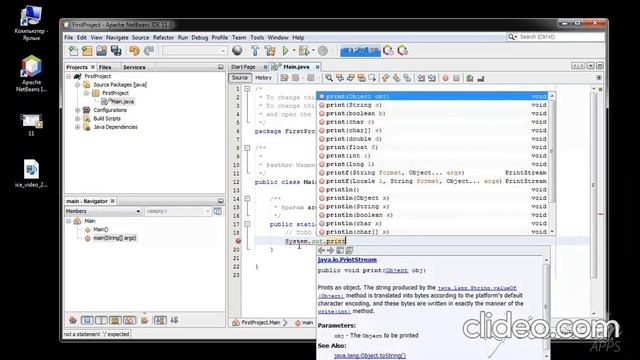Click the Last Edit icon in the editor toolbar
Screen dimensions: 640x360
[x=284, y=78]
